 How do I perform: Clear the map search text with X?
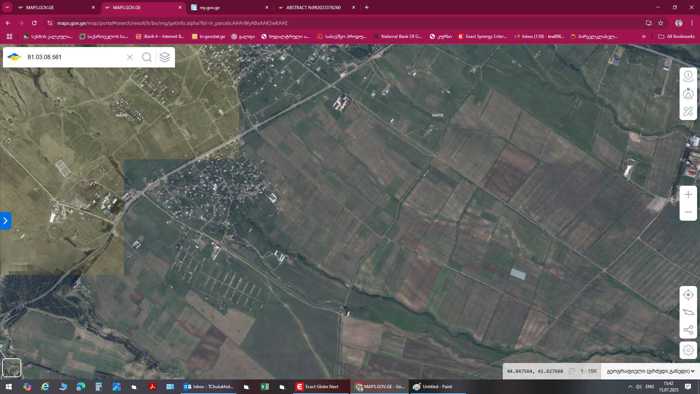point(129,57)
